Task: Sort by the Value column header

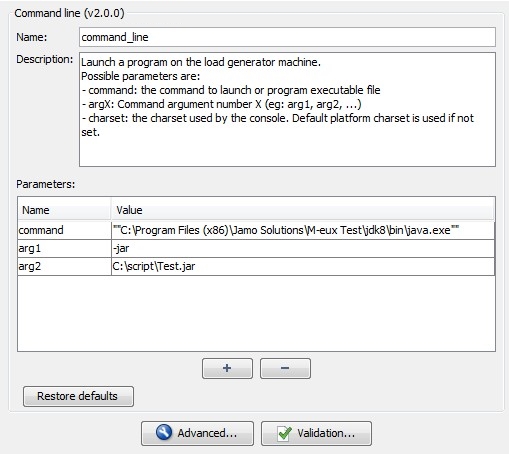Action: [x=302, y=210]
